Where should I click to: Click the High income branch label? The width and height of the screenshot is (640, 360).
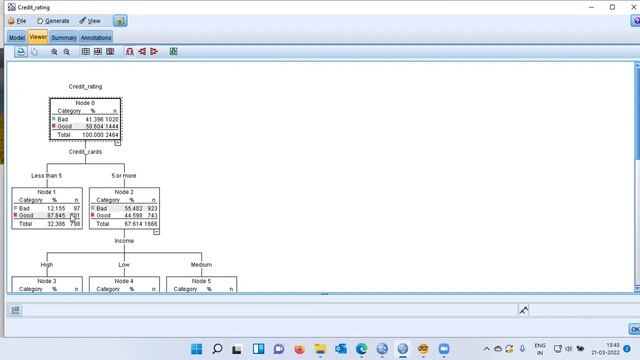click(47, 264)
